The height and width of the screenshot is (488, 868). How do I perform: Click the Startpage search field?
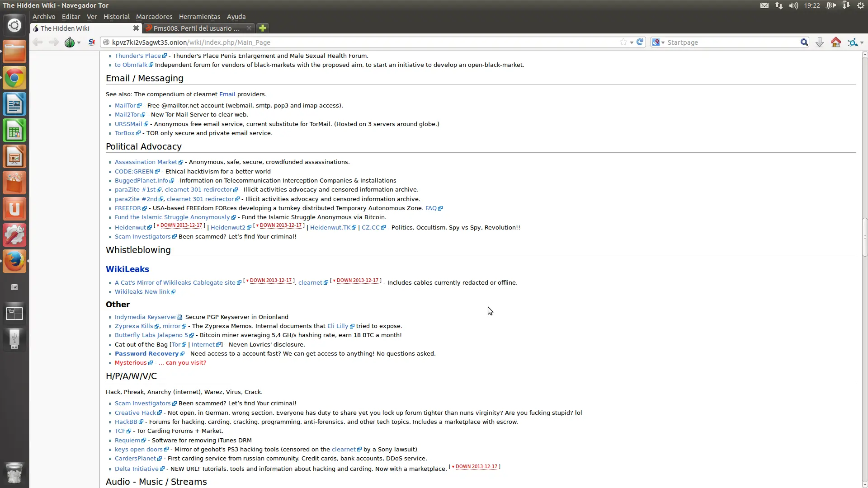pyautogui.click(x=732, y=42)
